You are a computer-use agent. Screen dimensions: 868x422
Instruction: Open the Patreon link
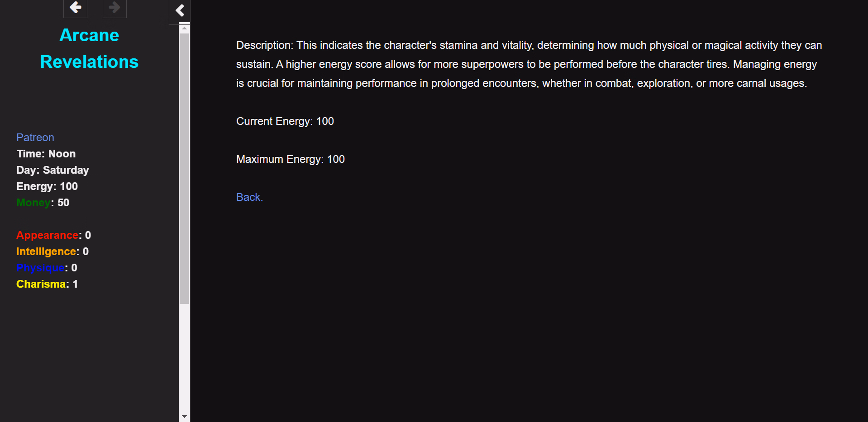pos(35,138)
